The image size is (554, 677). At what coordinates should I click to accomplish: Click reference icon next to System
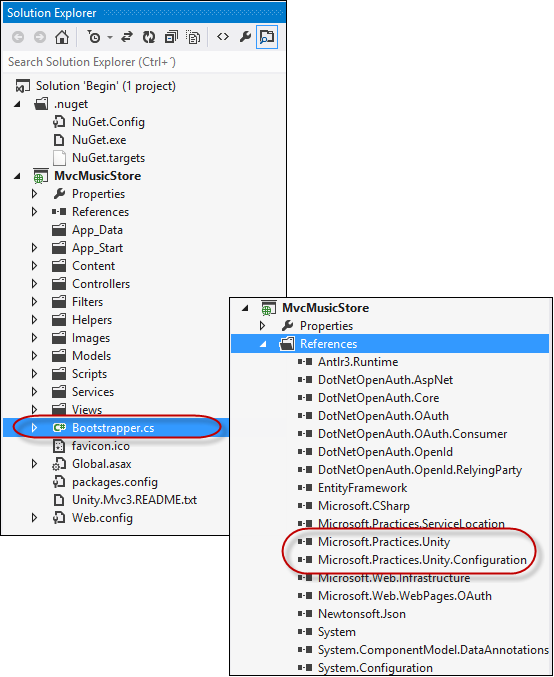tap(305, 632)
